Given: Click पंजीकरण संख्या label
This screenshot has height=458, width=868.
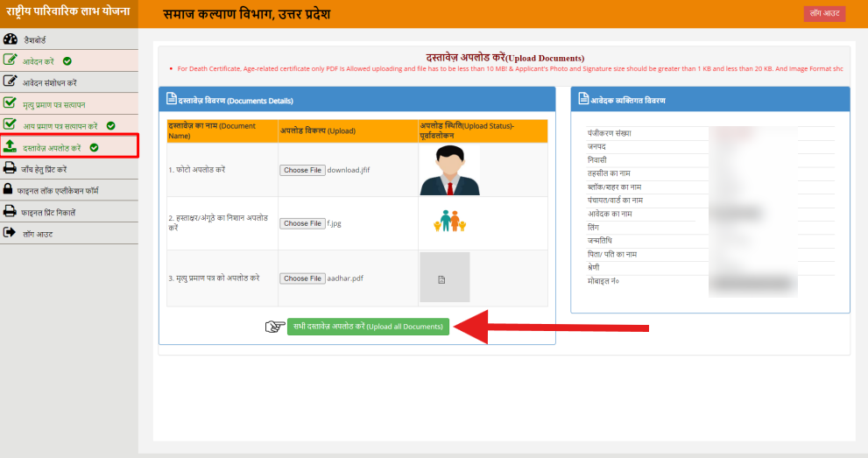Looking at the screenshot, I should click(x=609, y=133).
